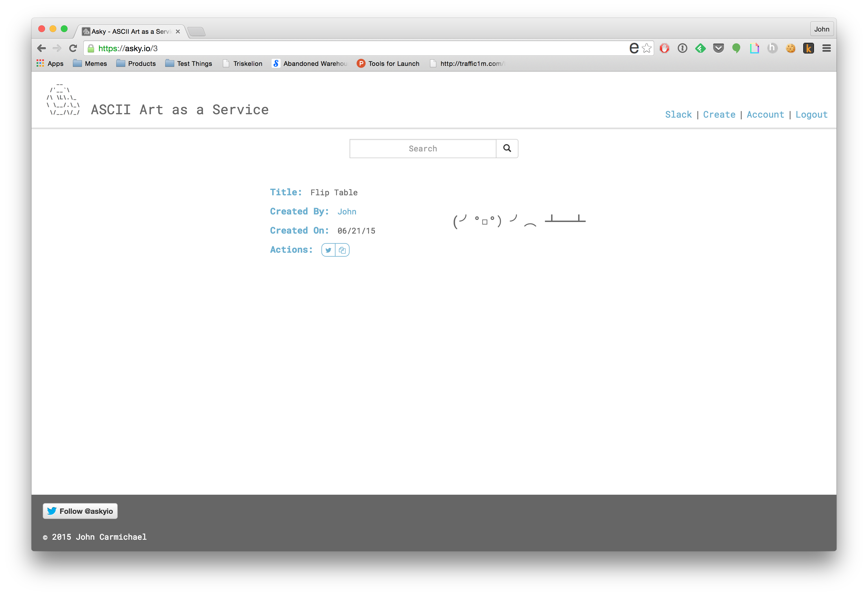
Task: Click the AdBlock stop-hand extension icon
Action: (664, 48)
